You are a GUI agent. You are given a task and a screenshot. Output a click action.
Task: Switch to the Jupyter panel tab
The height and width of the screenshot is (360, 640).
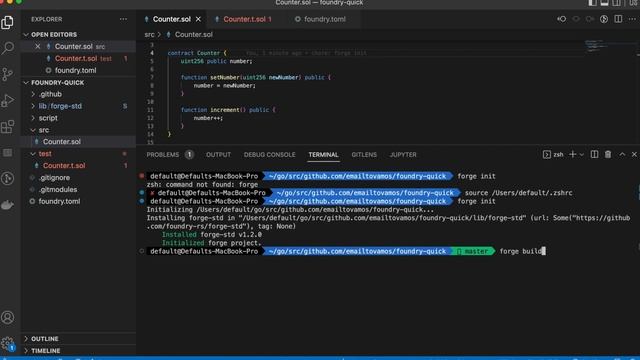403,155
